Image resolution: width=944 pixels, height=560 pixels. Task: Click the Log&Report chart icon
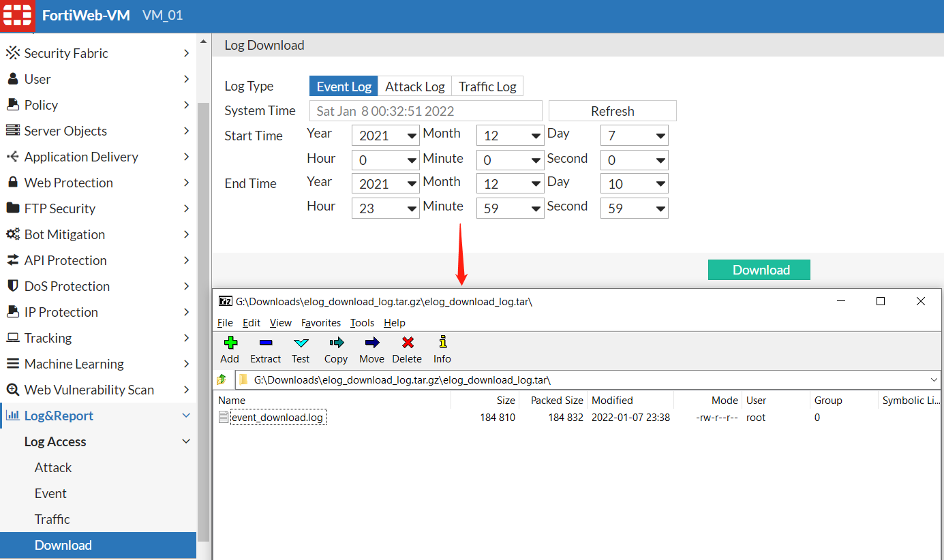click(12, 416)
